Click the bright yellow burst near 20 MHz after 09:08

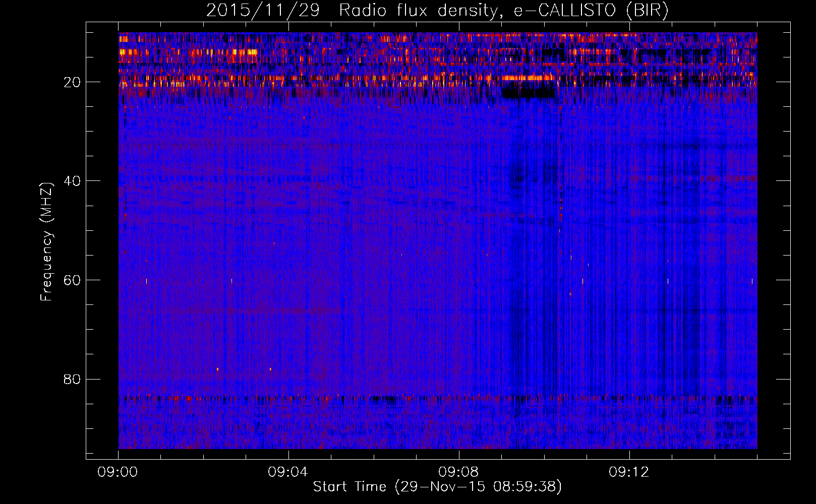click(x=528, y=78)
